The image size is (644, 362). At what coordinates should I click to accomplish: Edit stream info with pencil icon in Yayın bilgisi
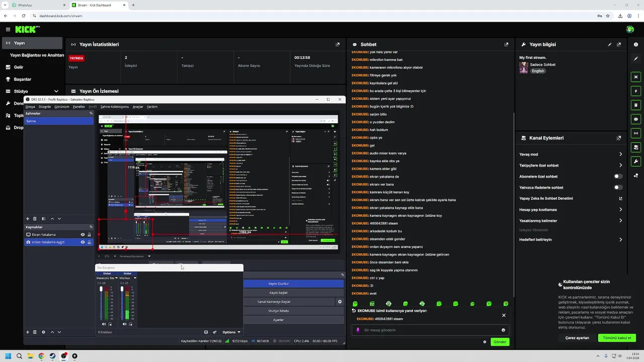pos(610,44)
